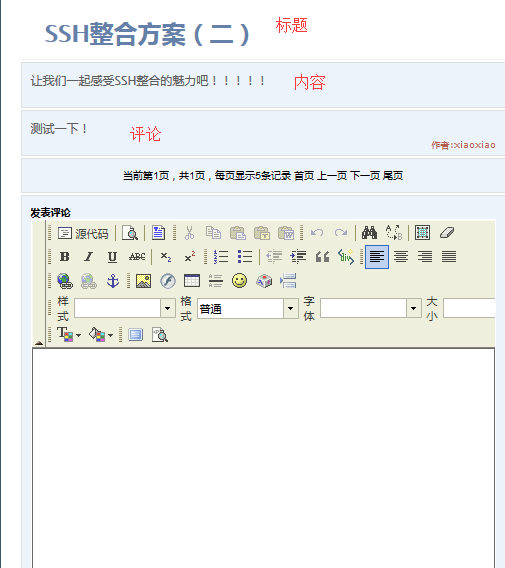Insert a numbered list

click(x=221, y=257)
